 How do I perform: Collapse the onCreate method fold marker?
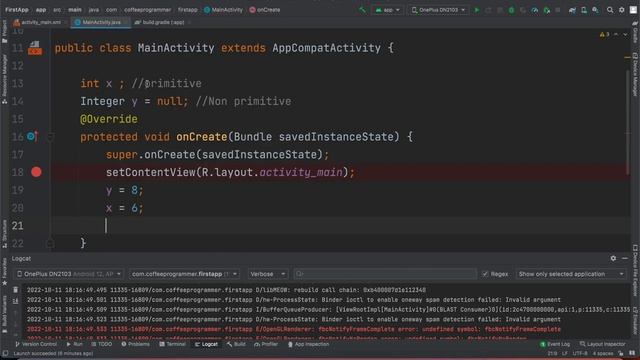pyautogui.click(x=50, y=137)
